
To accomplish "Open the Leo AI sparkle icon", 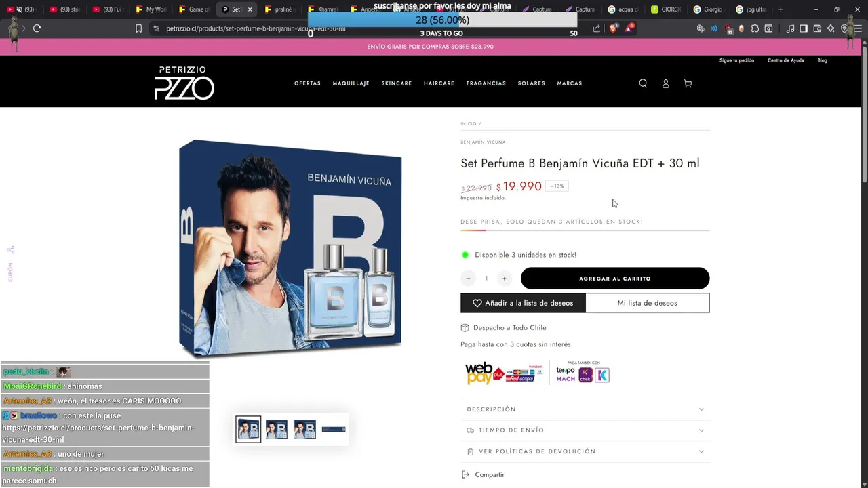I will (x=831, y=28).
